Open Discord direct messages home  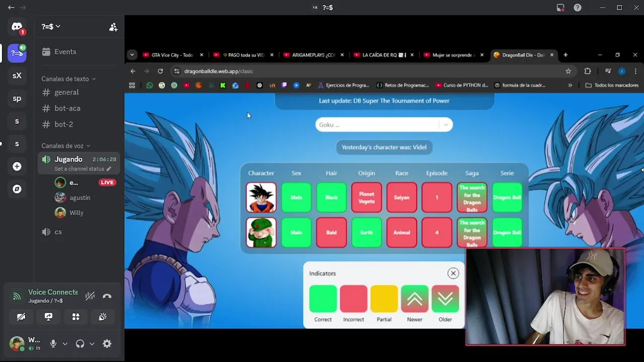coord(17,27)
